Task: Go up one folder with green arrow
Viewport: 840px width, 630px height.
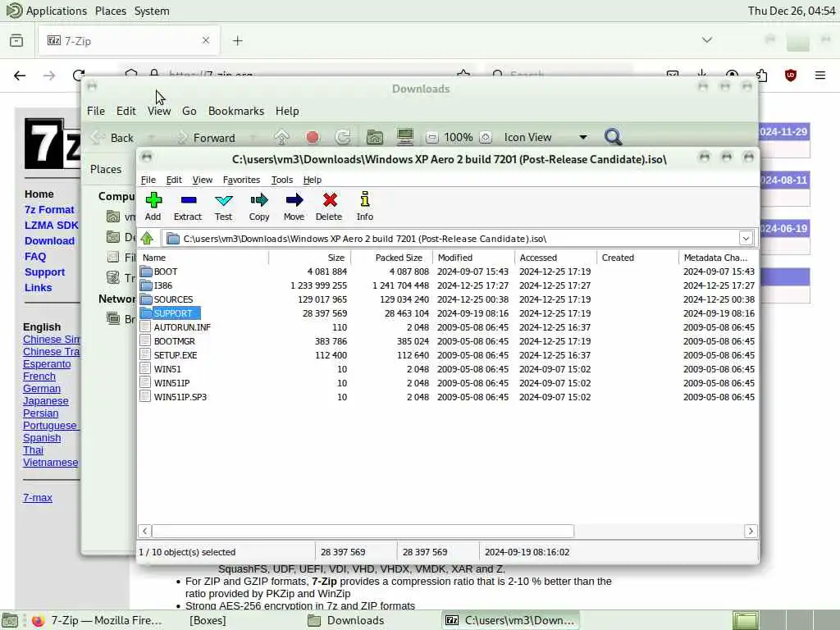Action: pos(147,238)
